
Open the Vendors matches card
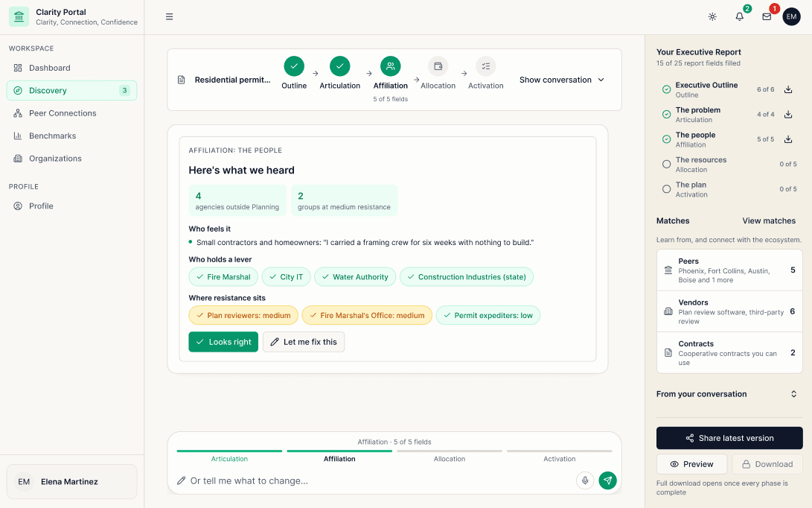[x=729, y=311]
